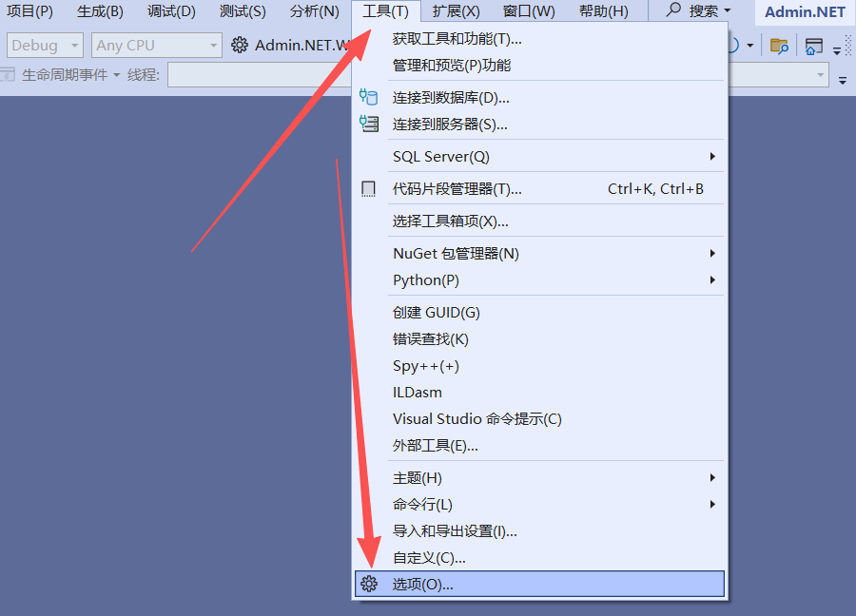Click the Connect to Database plug icon
This screenshot has height=616, width=856.
368,97
